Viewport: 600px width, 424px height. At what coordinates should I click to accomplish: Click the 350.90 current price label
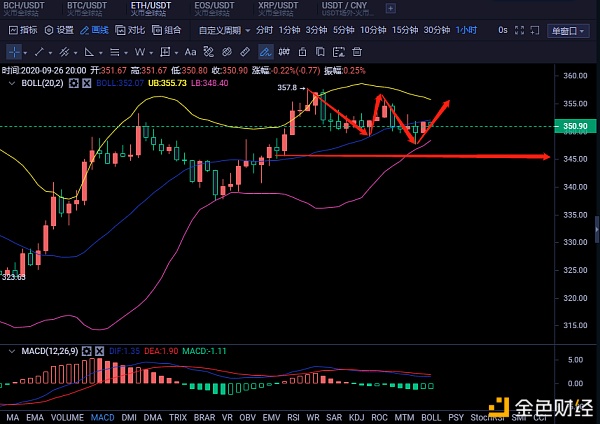(575, 126)
